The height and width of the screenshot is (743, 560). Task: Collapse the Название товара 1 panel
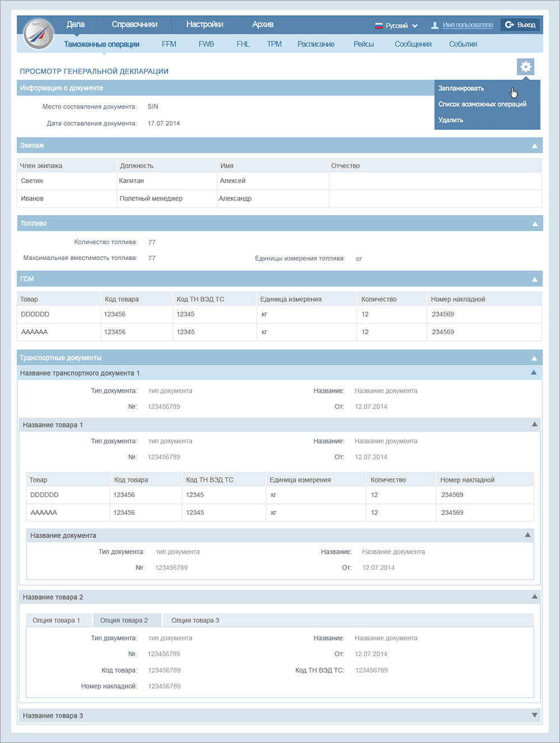pos(534,424)
